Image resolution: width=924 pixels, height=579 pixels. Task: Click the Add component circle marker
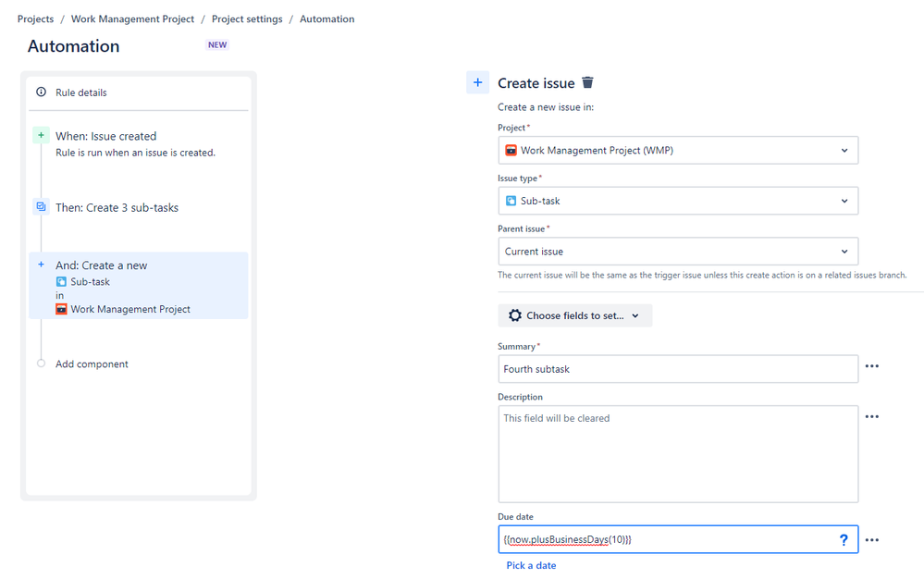point(42,363)
